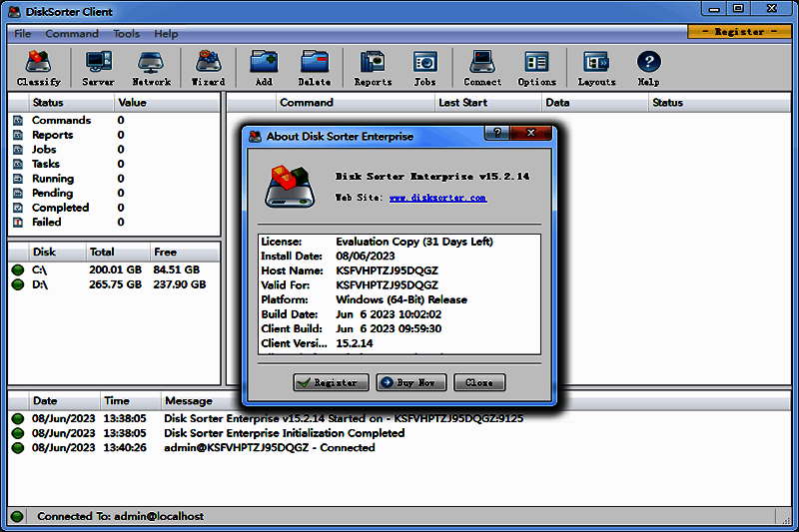Open the Layouts toolbar icon
This screenshot has width=799, height=532.
596,68
